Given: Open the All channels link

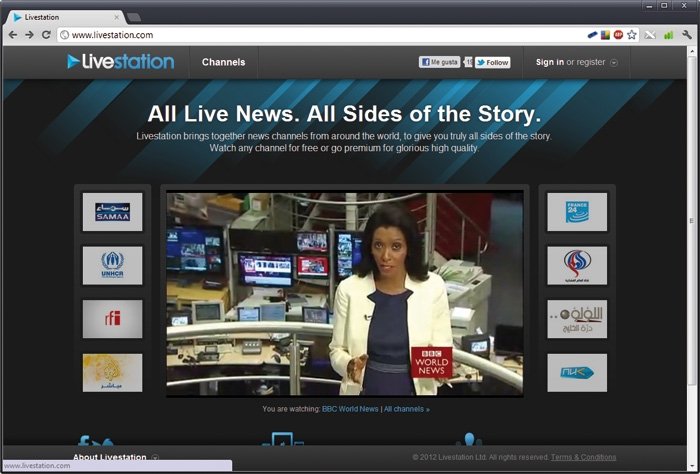Looking at the screenshot, I should [407, 409].
